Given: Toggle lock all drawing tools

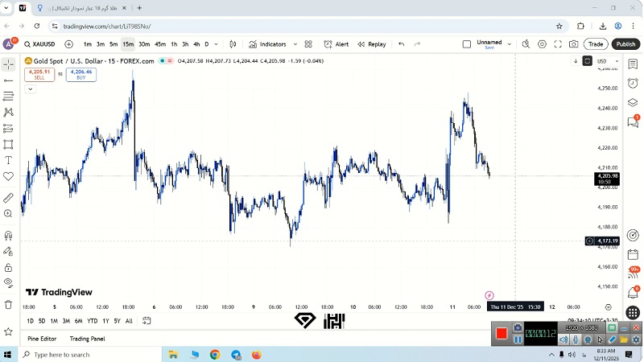Looking at the screenshot, I should click(9, 267).
